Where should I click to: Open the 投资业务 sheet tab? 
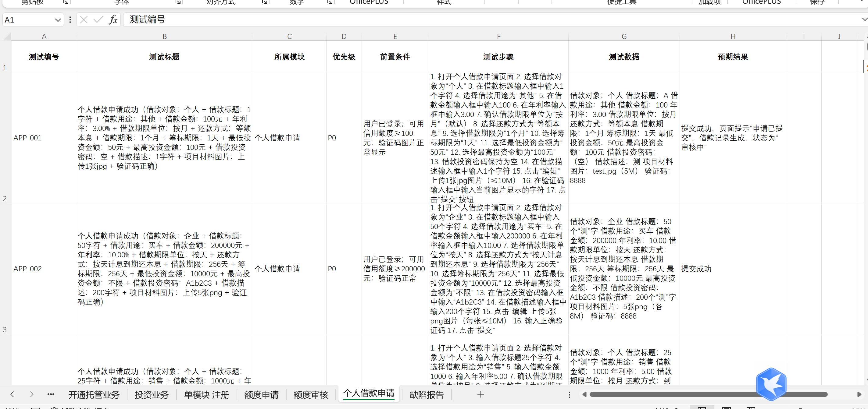click(151, 394)
